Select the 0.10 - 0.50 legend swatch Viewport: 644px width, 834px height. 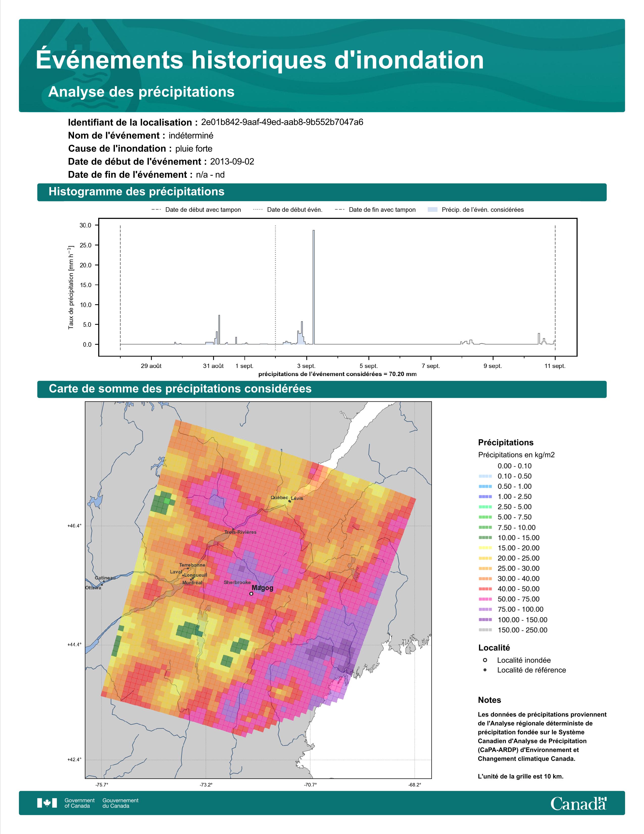point(485,476)
